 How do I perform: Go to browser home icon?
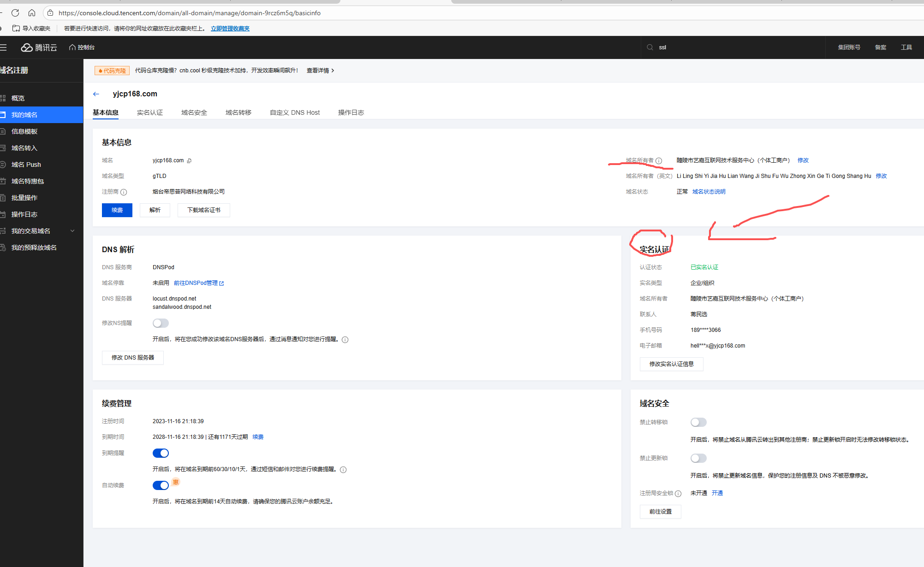click(32, 13)
